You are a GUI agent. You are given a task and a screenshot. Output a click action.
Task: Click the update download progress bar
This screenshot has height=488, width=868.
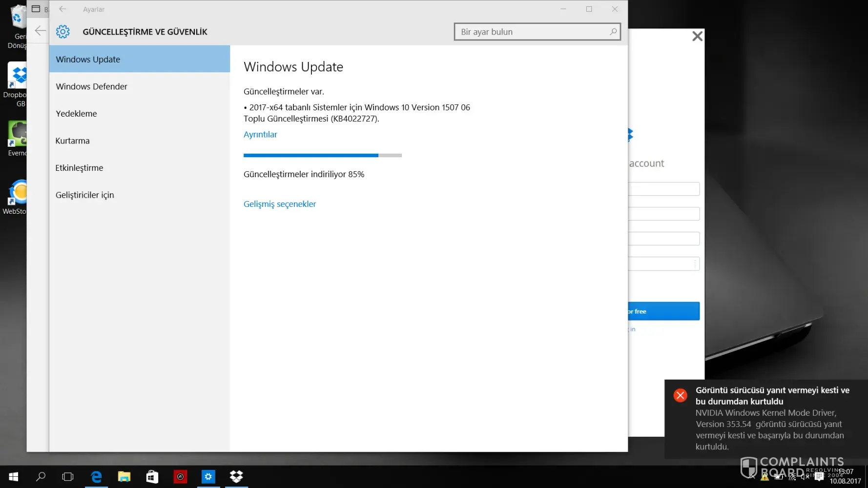point(322,155)
